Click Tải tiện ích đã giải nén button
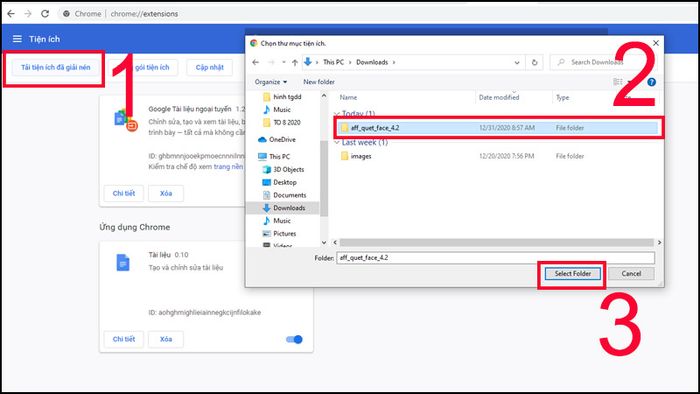 click(56, 67)
